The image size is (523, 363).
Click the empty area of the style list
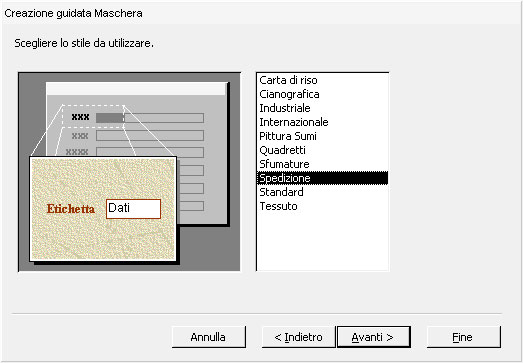(322, 242)
